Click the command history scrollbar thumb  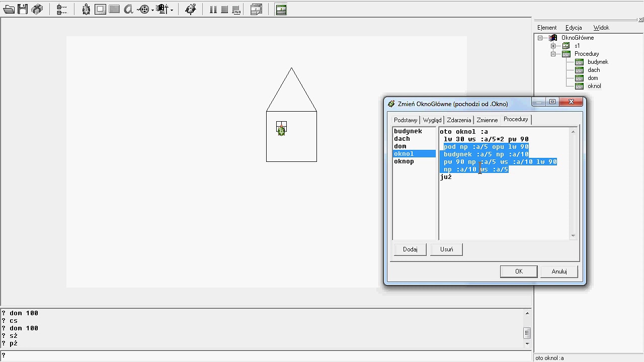point(527,333)
